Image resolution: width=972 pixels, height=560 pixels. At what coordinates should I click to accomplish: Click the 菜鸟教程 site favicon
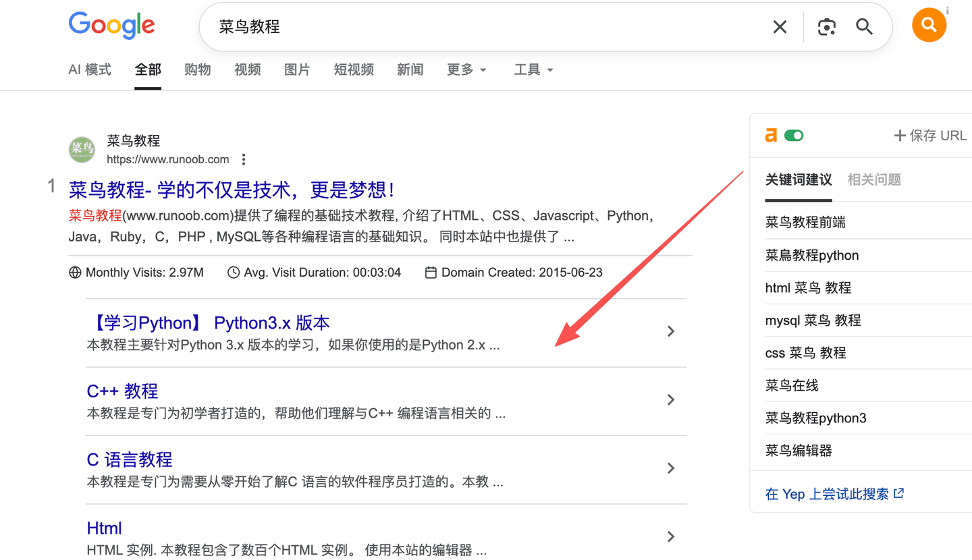pyautogui.click(x=82, y=149)
